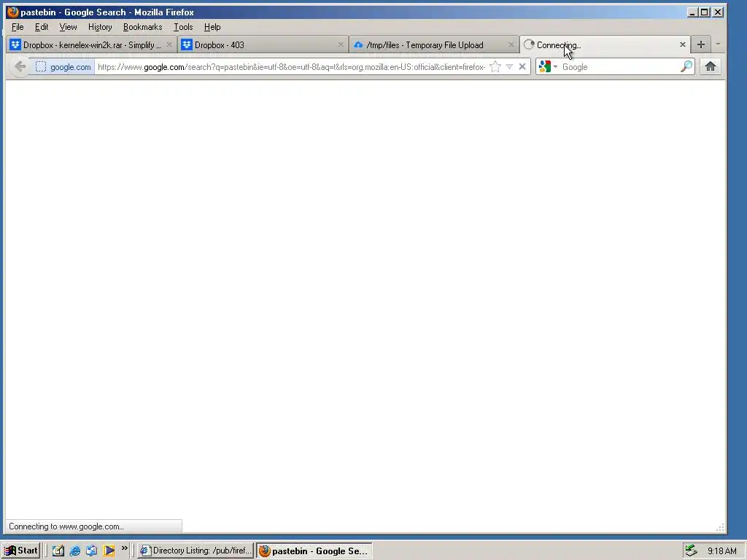Close the Dropbox - 403 tab
Screen dimensions: 747x560
point(341,44)
